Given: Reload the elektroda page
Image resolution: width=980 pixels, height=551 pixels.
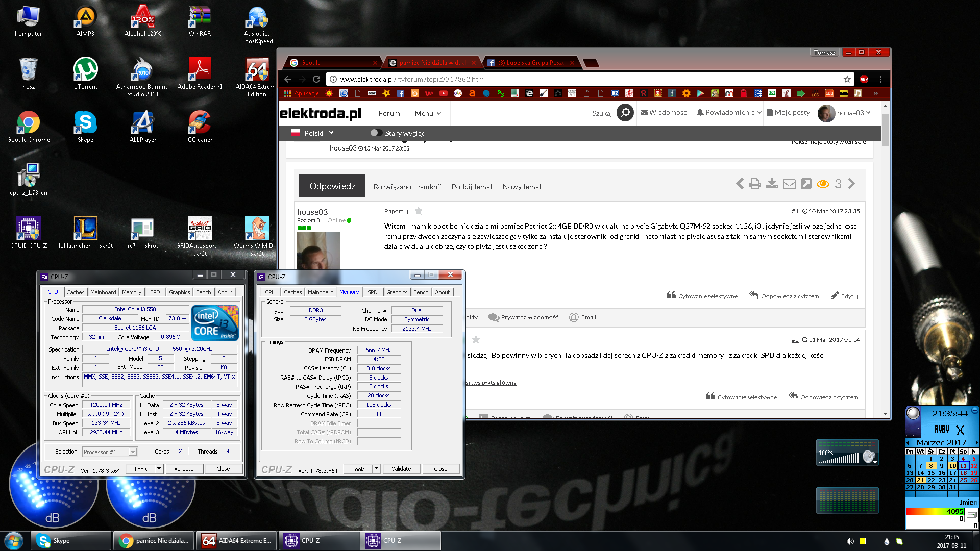Looking at the screenshot, I should [316, 79].
